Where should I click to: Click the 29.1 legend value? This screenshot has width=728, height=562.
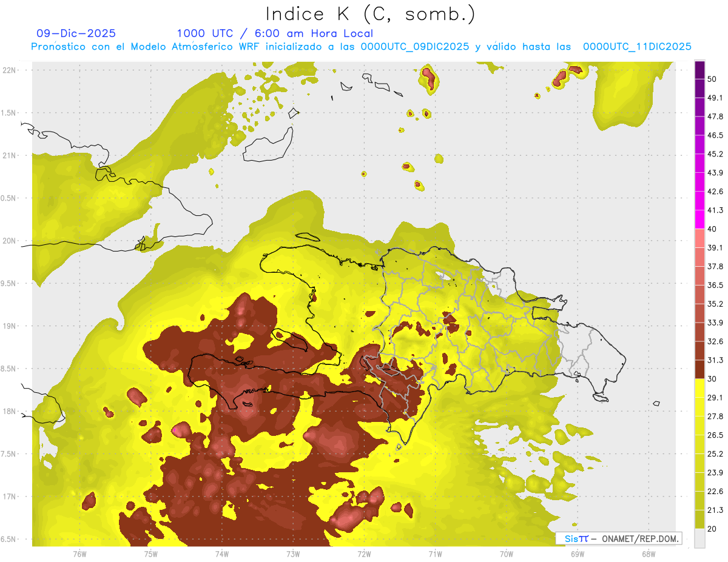pyautogui.click(x=715, y=397)
